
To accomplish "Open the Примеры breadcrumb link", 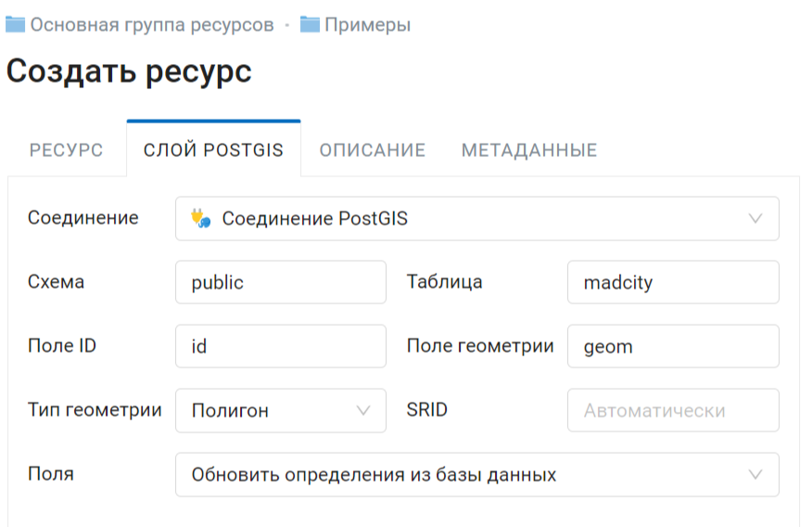I will point(368,24).
